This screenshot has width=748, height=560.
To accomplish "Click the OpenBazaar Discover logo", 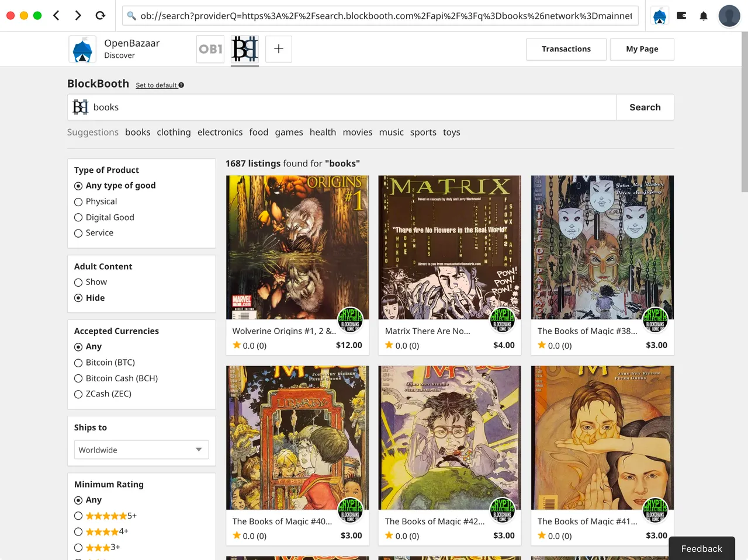I will tap(82, 49).
